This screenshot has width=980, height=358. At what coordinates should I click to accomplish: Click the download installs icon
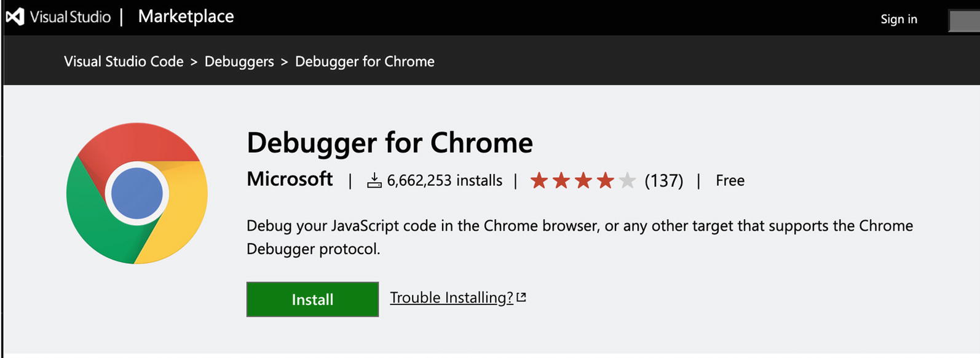pos(374,180)
